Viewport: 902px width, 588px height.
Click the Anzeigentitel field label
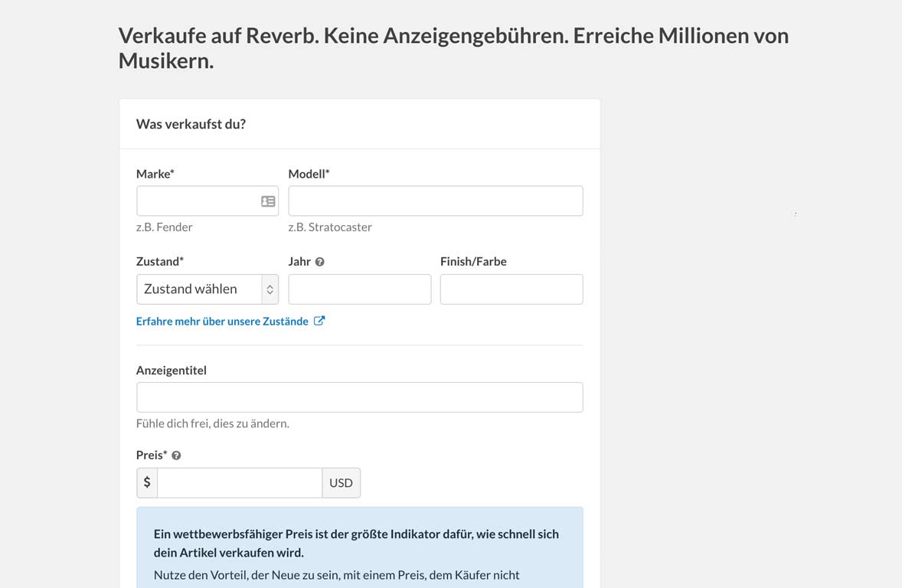point(172,371)
